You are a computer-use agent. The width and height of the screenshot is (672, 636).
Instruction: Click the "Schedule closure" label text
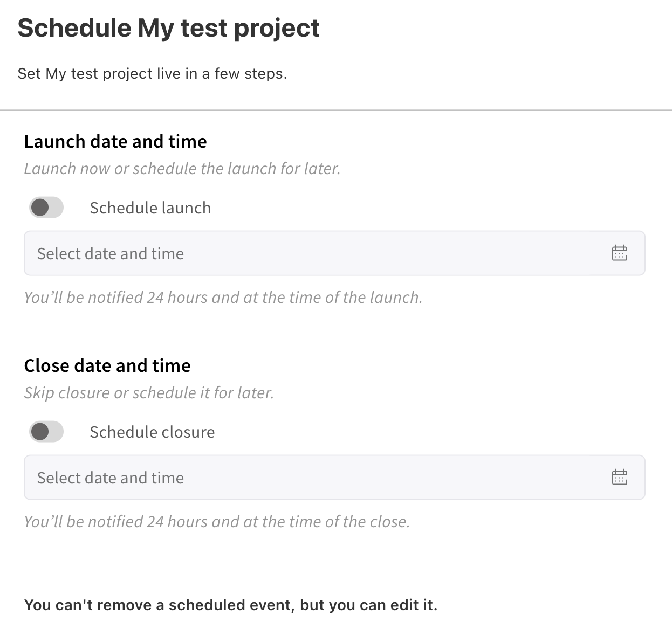(x=152, y=432)
